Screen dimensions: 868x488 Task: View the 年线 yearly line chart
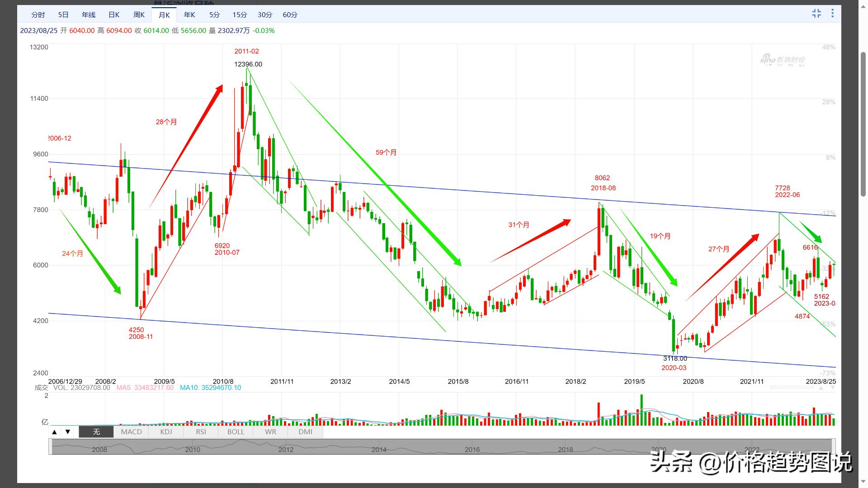88,14
